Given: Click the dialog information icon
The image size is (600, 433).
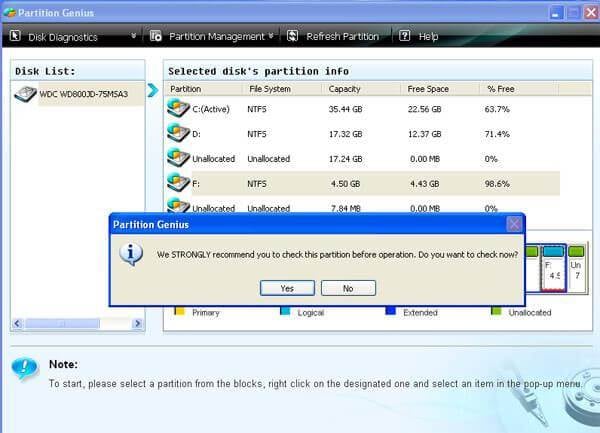Looking at the screenshot, I should pyautogui.click(x=131, y=254).
